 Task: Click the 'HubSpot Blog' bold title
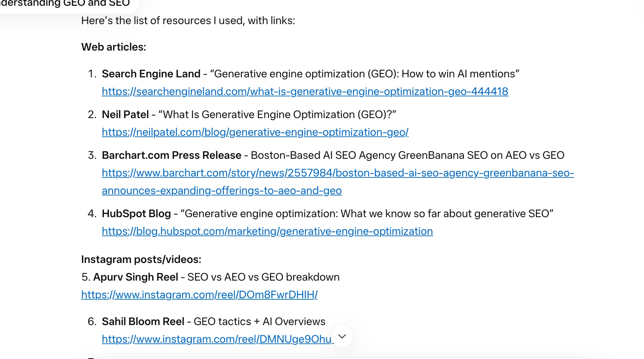tap(136, 213)
